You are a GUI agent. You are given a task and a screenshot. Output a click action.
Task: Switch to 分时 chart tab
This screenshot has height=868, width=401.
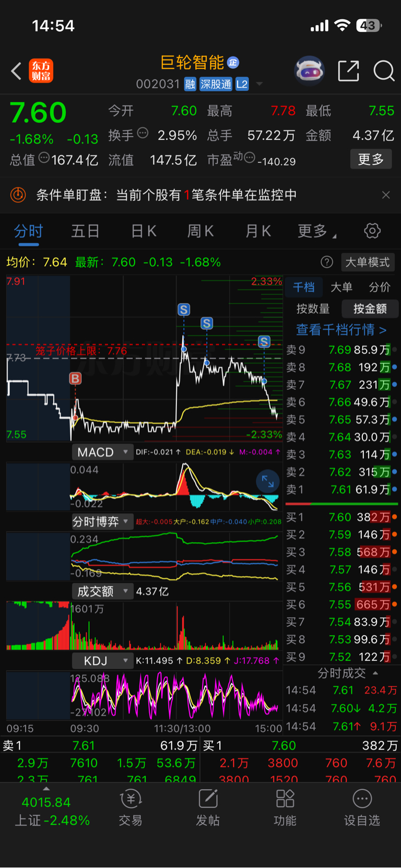(28, 231)
